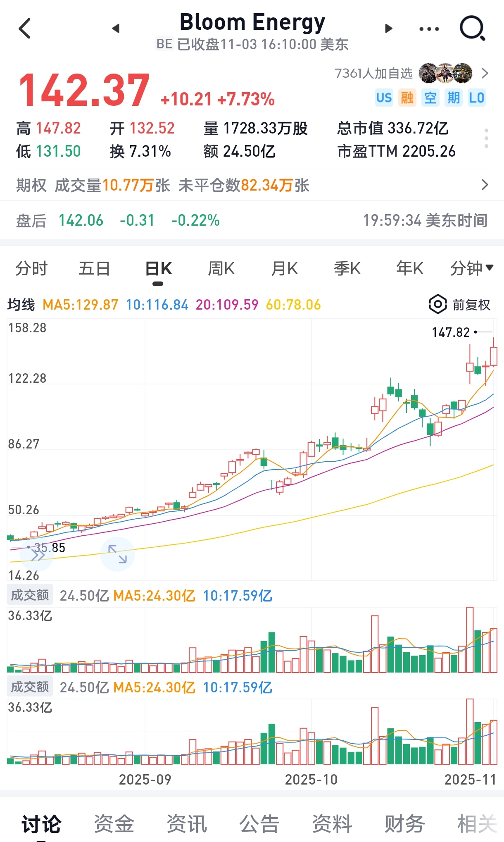This screenshot has height=842, width=504.
Task: Tap the Bloom Energy title
Action: (x=252, y=23)
